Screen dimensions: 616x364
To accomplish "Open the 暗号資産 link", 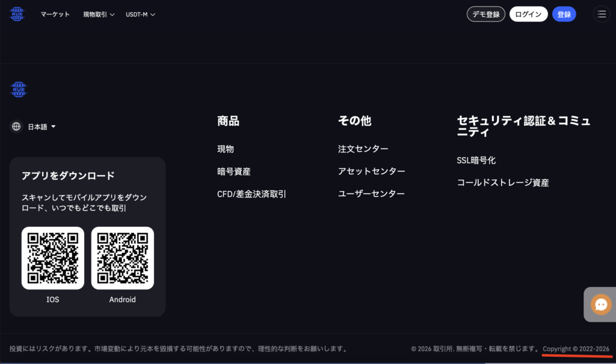I will (x=234, y=171).
